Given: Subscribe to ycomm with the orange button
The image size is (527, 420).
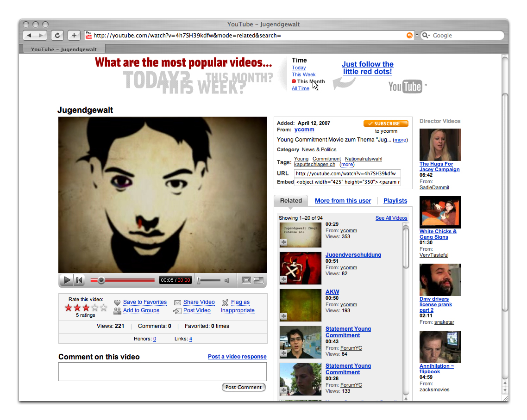Looking at the screenshot, I should (386, 124).
